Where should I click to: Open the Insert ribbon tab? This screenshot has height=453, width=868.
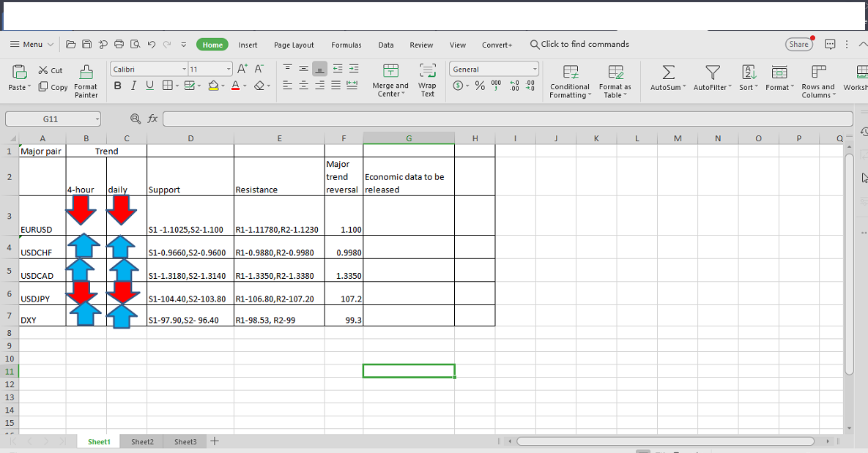248,45
